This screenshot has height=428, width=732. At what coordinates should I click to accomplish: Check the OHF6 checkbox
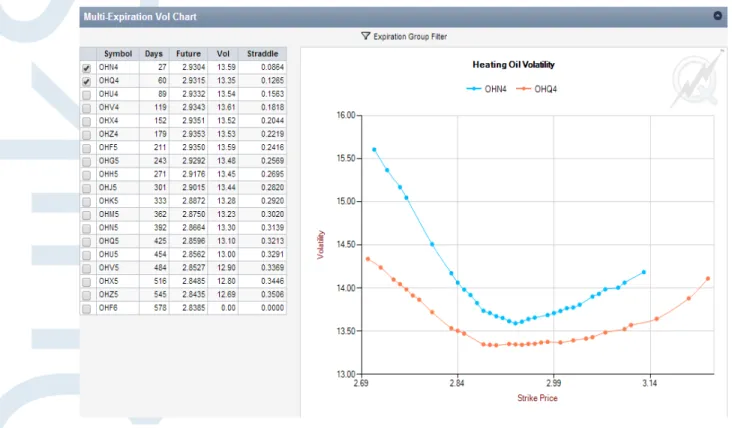click(x=86, y=309)
